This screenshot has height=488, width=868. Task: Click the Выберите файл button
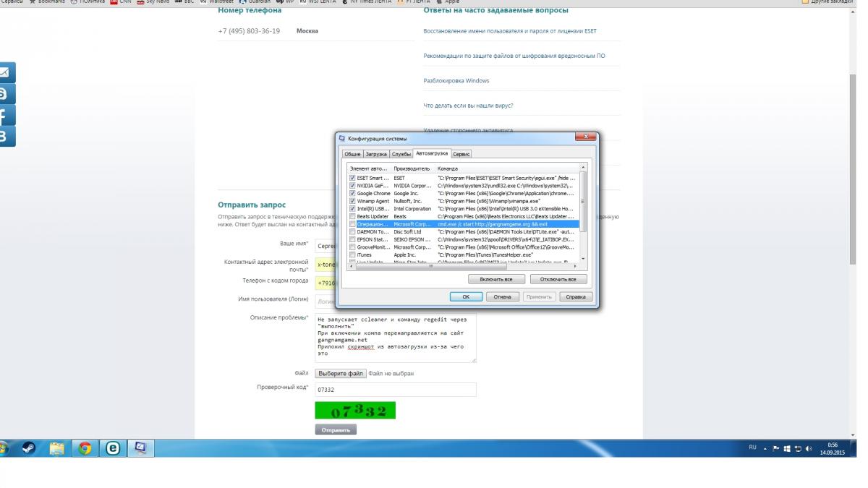340,374
